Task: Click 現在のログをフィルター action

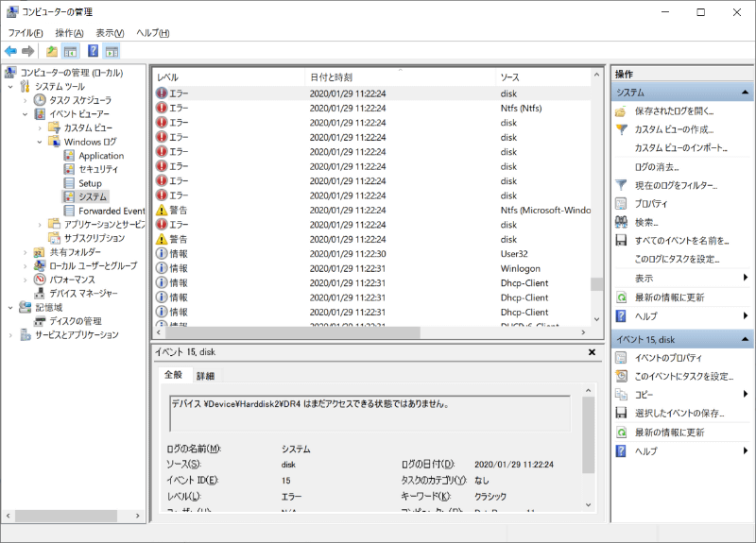Action: tap(676, 185)
